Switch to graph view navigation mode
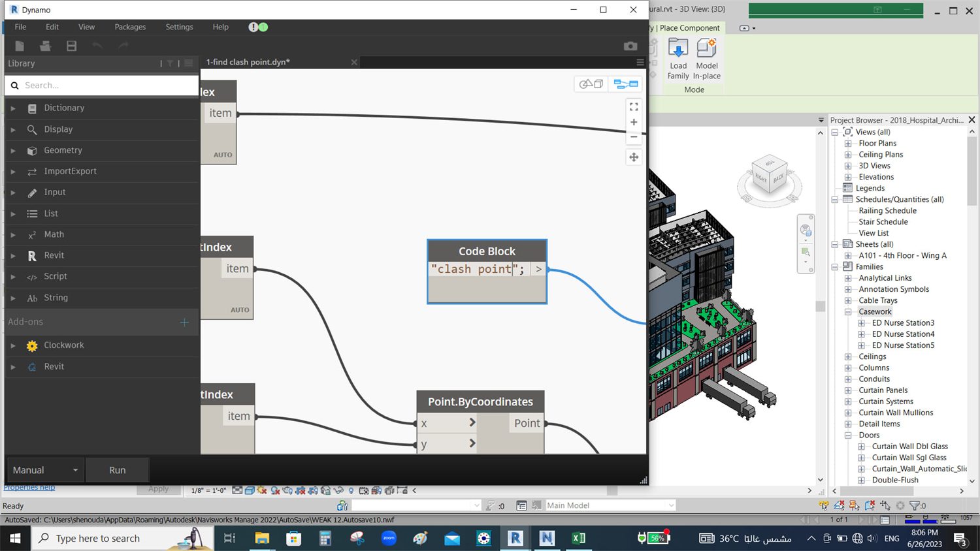 (625, 84)
